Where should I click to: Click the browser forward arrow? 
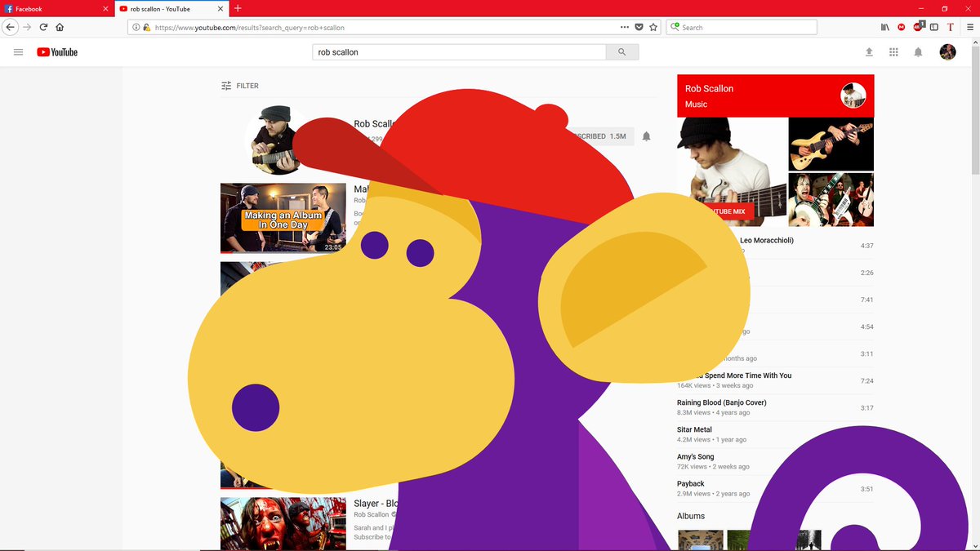[27, 27]
